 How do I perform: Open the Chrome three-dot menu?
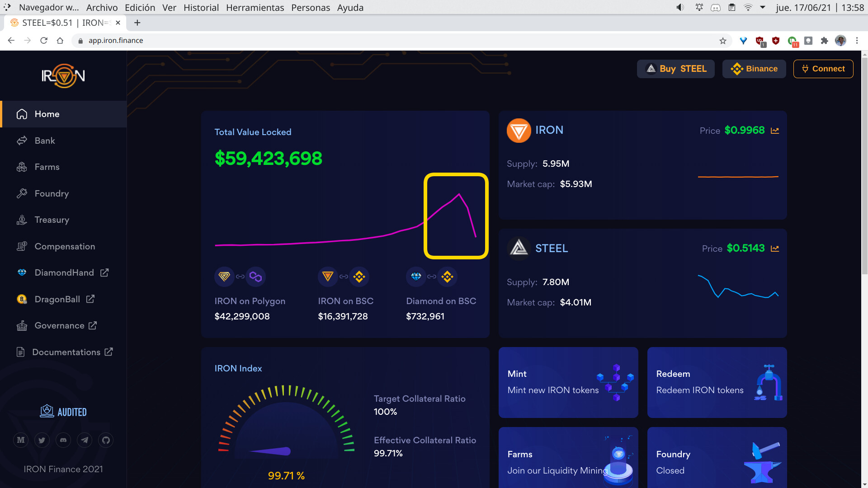coord(857,41)
